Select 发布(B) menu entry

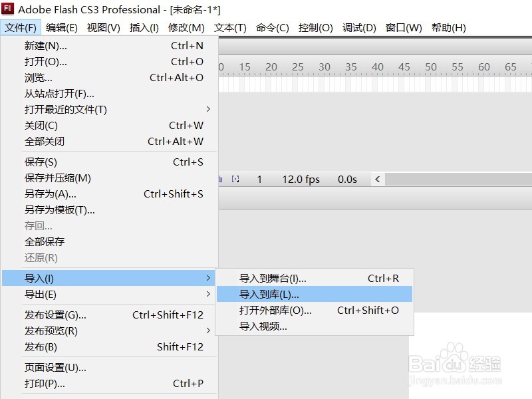point(109,346)
